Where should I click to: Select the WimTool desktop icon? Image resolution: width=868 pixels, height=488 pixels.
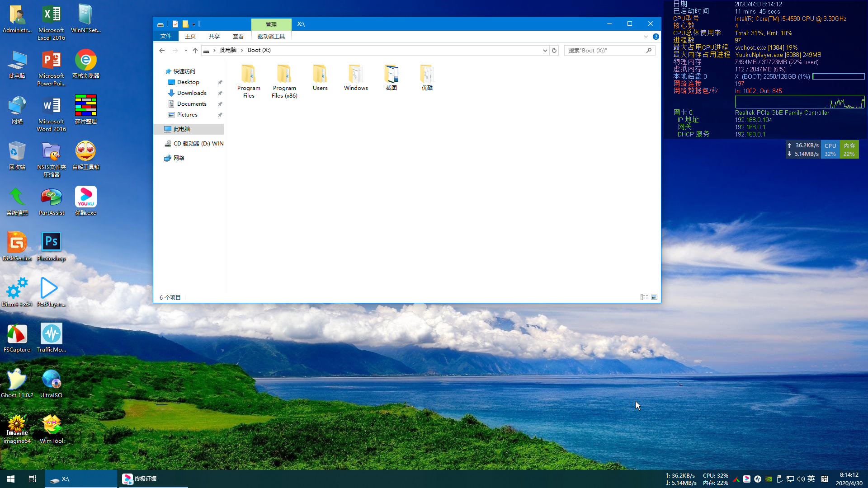(x=51, y=430)
